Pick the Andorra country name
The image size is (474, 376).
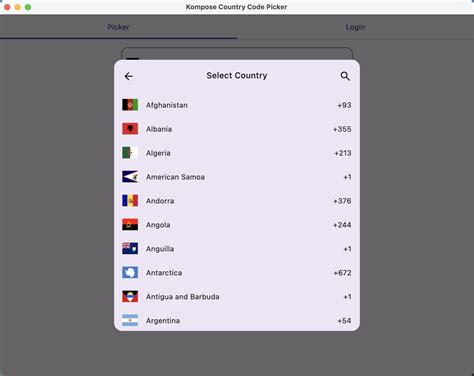point(160,201)
